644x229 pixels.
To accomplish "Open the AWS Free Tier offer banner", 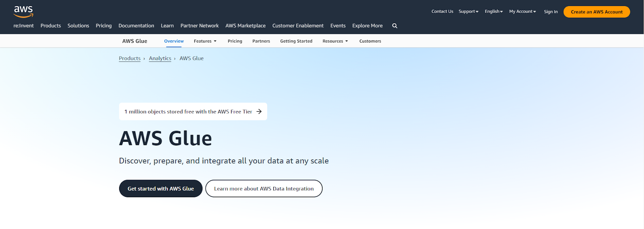I will (x=193, y=112).
